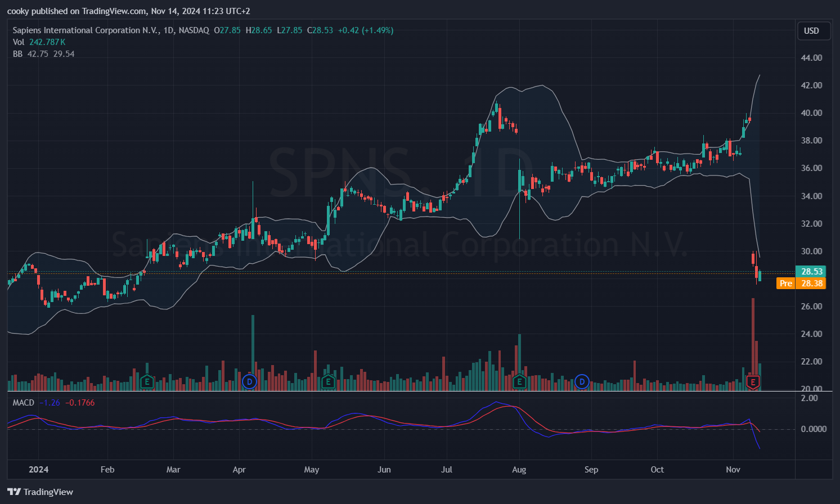The image size is (840, 504).
Task: Click the red earnings marker in November
Action: click(x=753, y=382)
